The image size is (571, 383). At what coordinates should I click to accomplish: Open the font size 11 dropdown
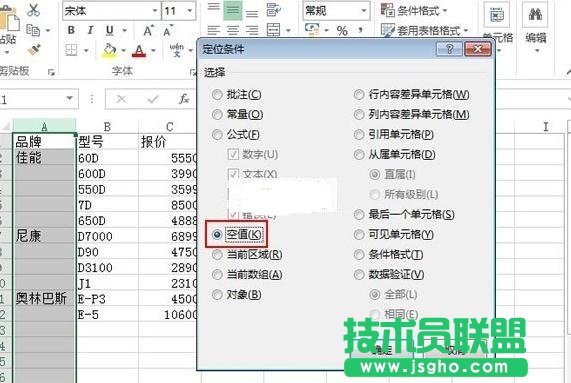190,11
